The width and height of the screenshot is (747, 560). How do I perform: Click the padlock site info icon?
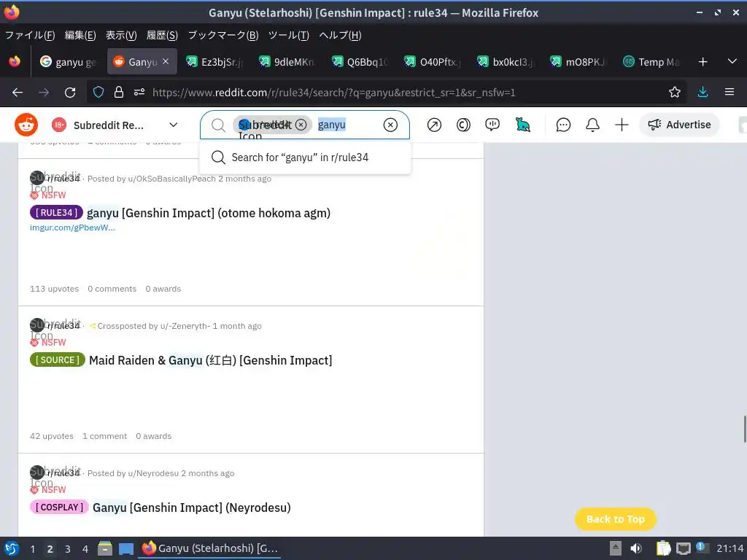[x=119, y=93]
